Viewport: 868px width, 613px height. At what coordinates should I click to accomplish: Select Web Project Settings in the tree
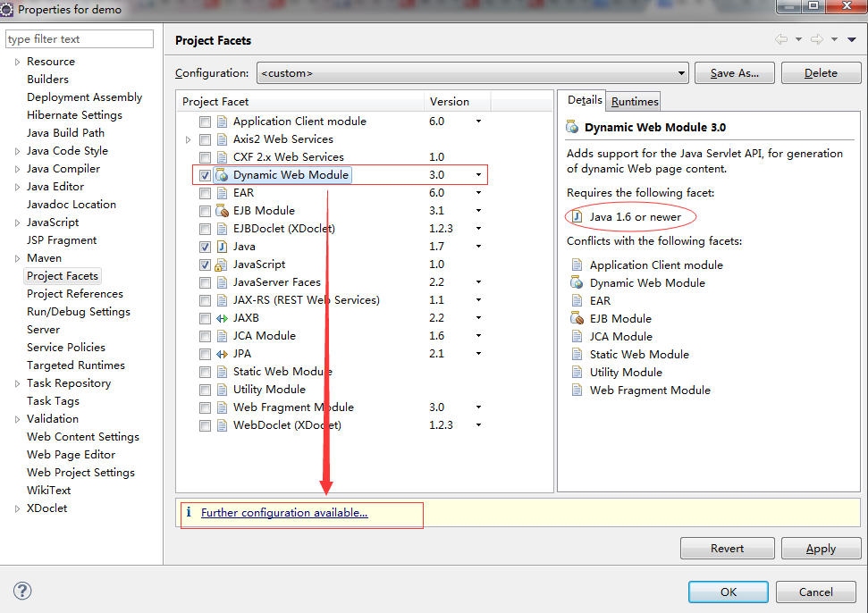tap(80, 473)
